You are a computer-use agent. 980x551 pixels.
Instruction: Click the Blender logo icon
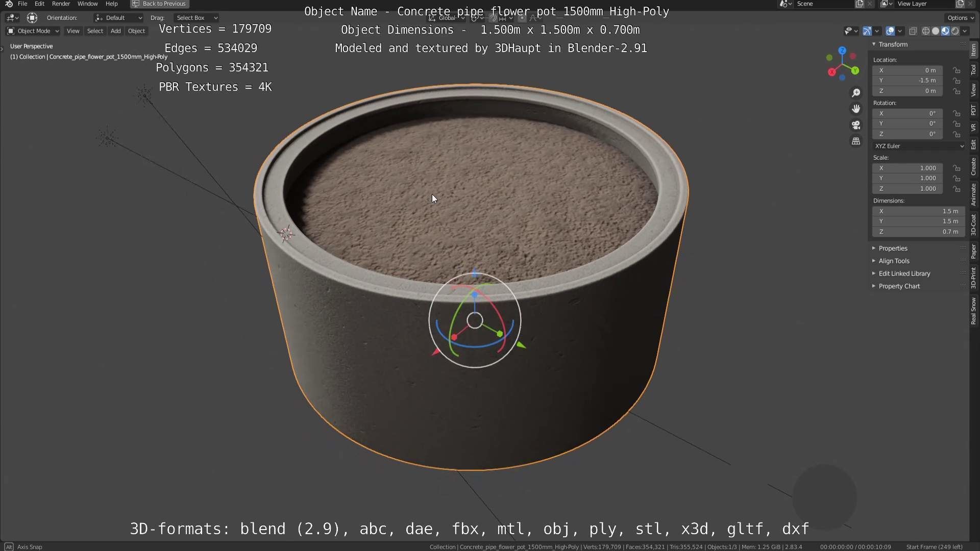(9, 4)
